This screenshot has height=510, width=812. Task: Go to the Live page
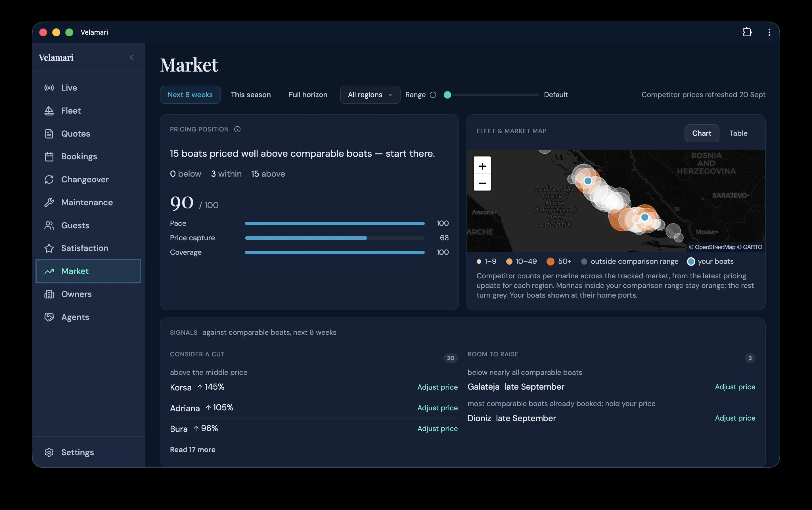[88, 88]
